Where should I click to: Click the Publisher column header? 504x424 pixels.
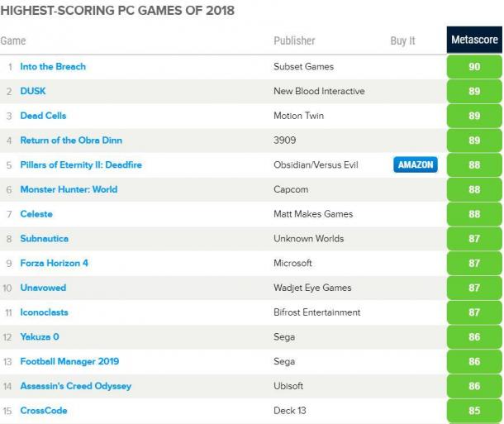pos(294,40)
